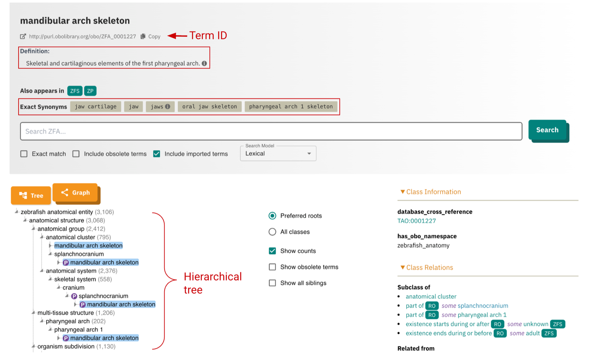
Task: Click the P icon beside splanchnocranium under cranium
Action: tap(74, 296)
